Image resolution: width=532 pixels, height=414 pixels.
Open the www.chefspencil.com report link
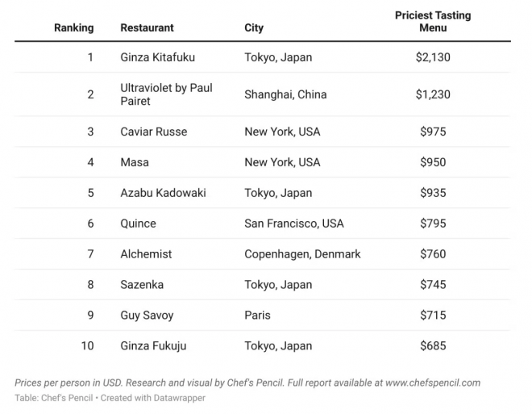[434, 383]
